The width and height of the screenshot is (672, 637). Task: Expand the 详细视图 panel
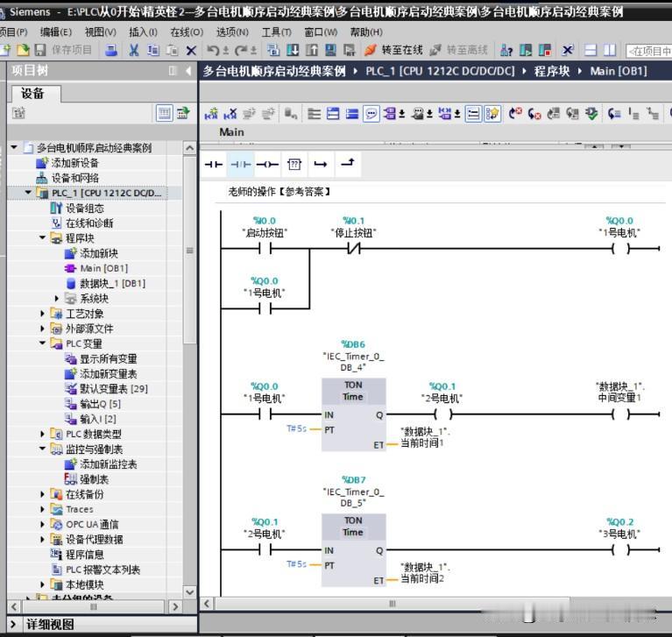(13, 624)
